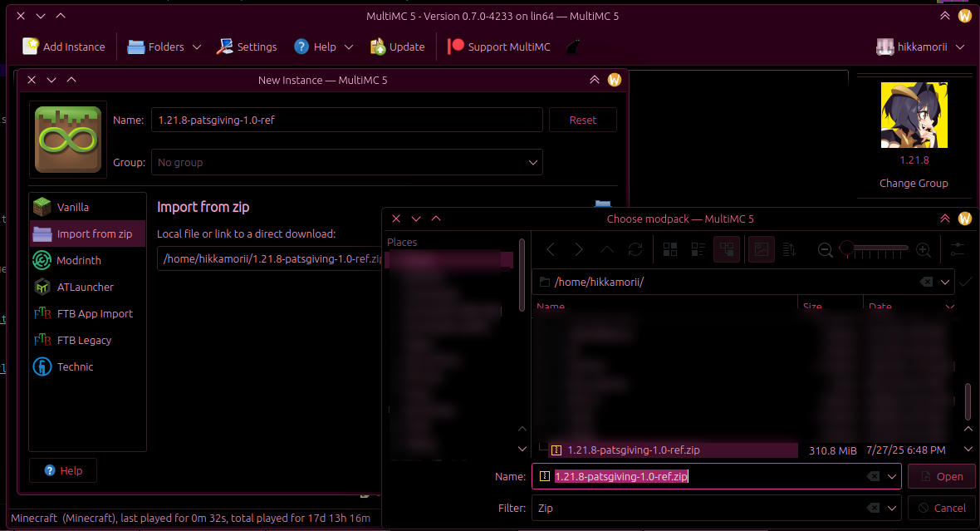Reload the file chooser folder view
The height and width of the screenshot is (531, 980).
[x=635, y=249]
